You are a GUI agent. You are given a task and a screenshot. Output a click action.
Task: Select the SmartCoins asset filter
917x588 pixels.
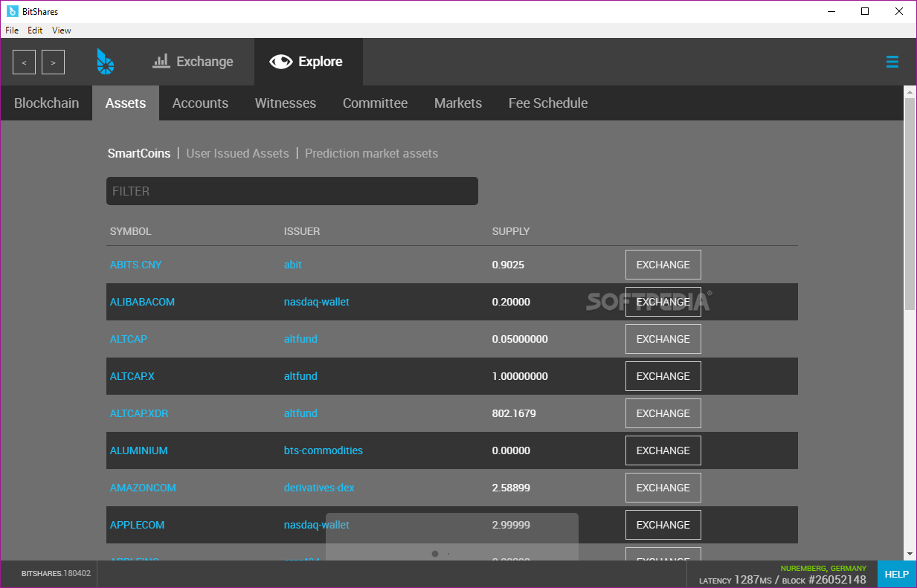click(x=139, y=153)
